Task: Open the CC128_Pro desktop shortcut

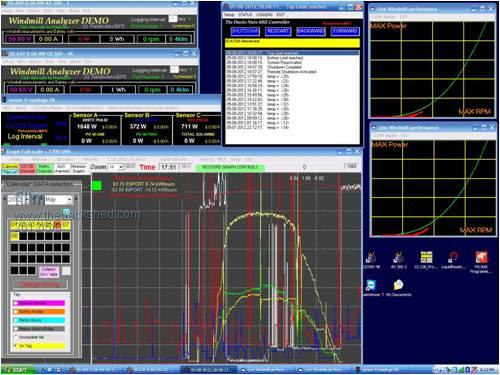Action: click(426, 260)
